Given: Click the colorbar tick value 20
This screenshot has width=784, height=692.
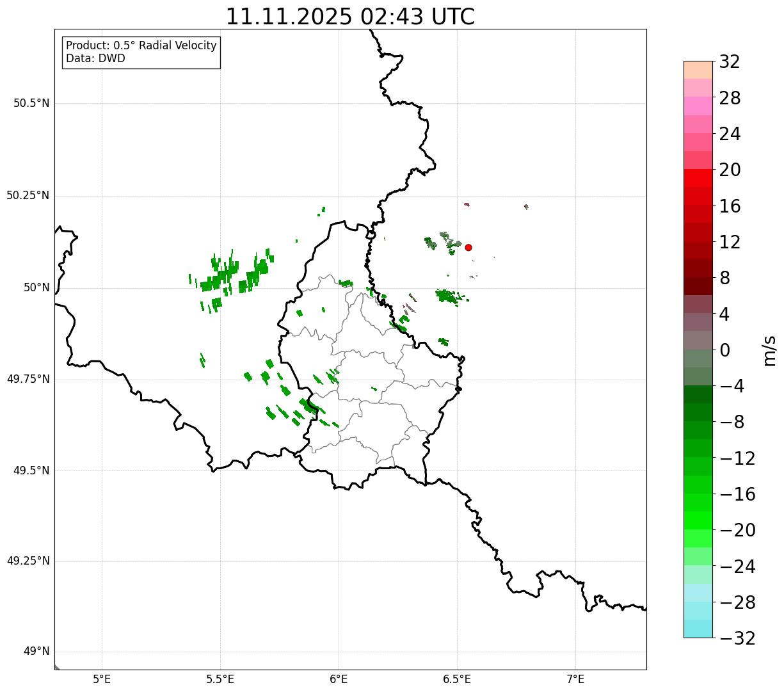Looking at the screenshot, I should click(x=730, y=170).
